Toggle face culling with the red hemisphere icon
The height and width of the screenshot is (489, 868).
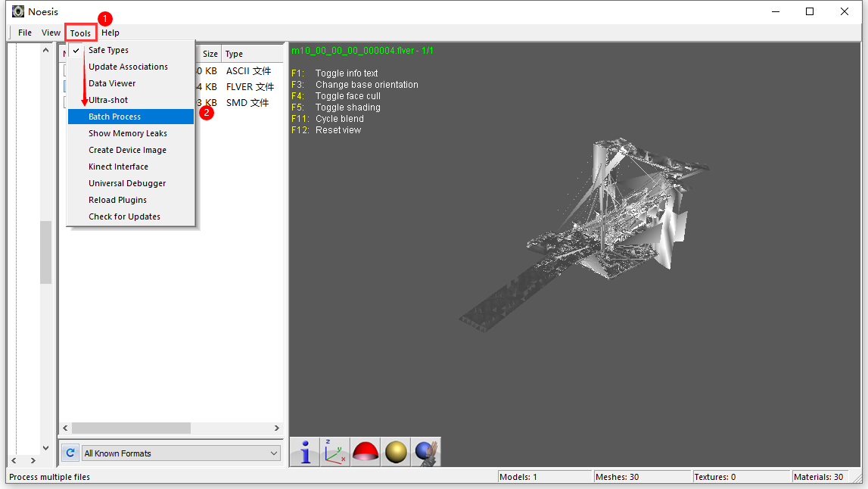click(365, 452)
